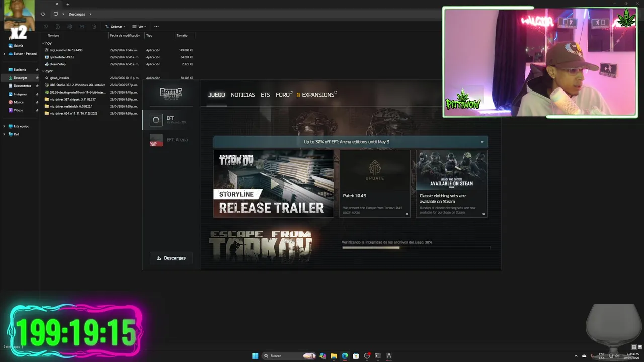Expand the Este equipo tree node
The height and width of the screenshot is (362, 644).
(x=5, y=126)
